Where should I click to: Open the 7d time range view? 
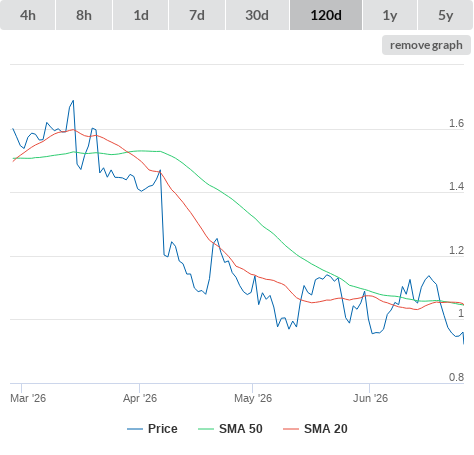tap(197, 15)
